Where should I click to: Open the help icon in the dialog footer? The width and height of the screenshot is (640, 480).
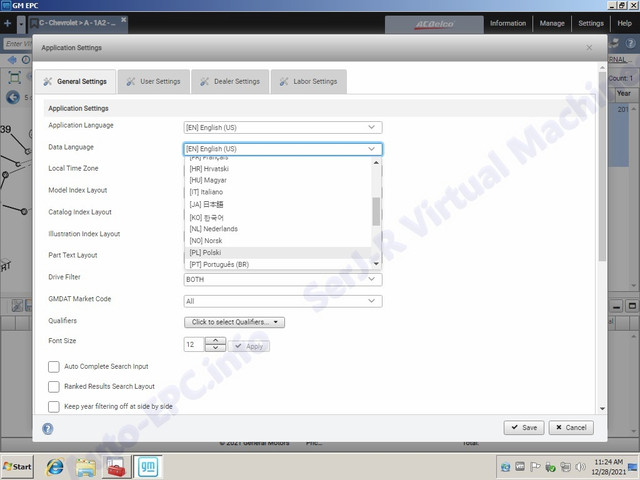[x=48, y=429]
